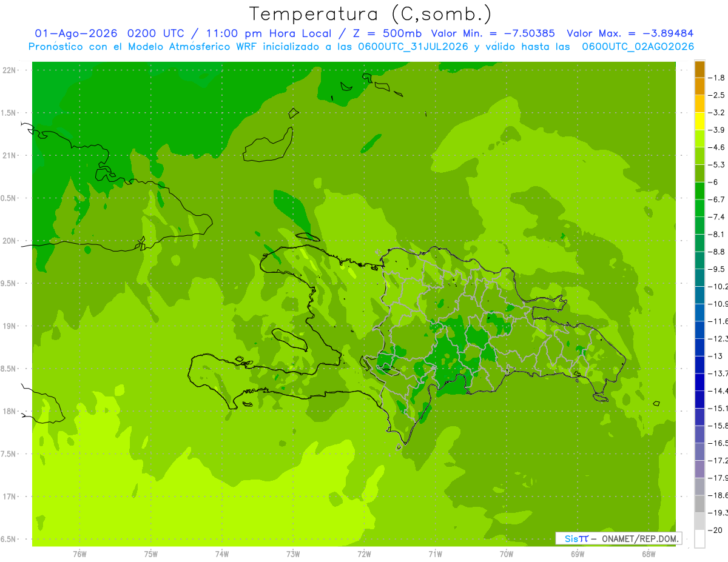728x562 pixels.
Task: Click the '74W' longitude label
Action: point(222,554)
